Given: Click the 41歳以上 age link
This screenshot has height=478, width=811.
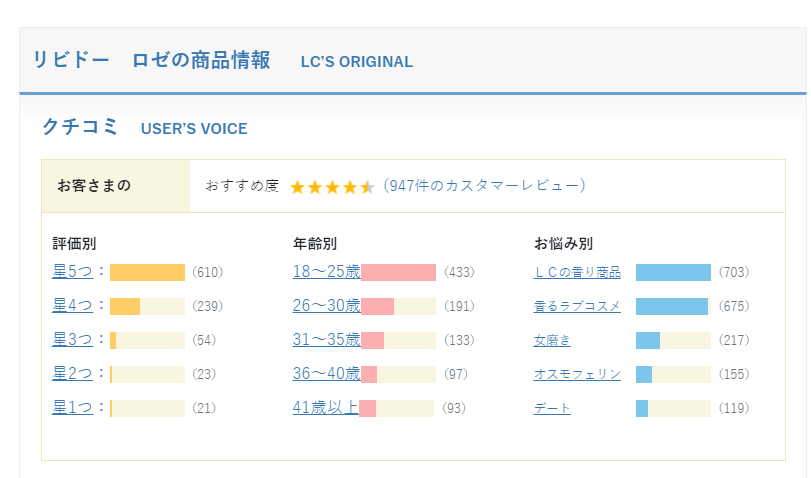Looking at the screenshot, I should 326,408.
